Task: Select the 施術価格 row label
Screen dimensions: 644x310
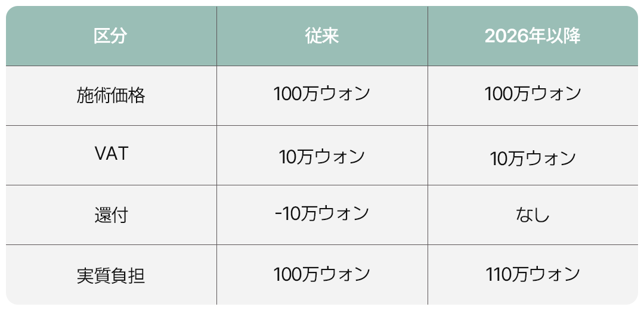Action: click(x=110, y=96)
